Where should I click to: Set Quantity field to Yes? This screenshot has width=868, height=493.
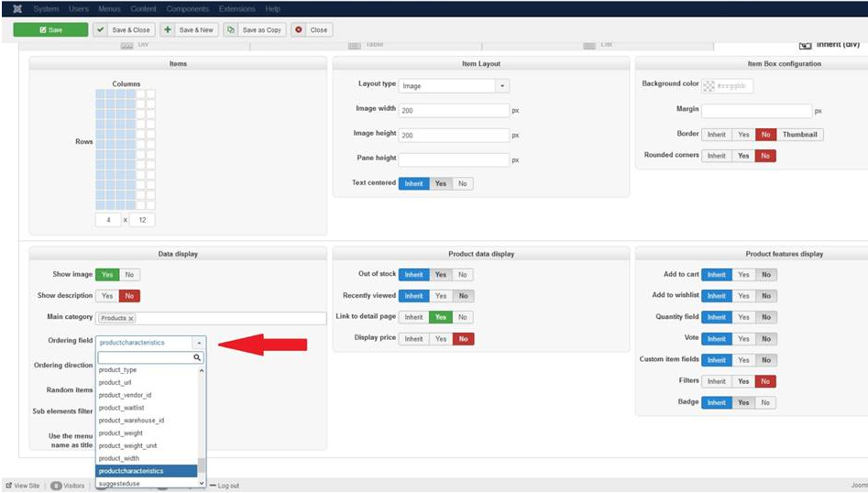[x=743, y=317]
